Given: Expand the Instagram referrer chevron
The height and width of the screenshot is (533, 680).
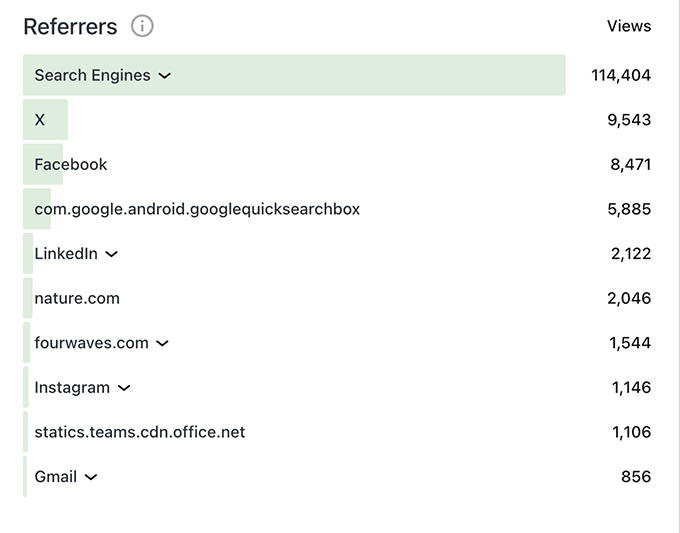Looking at the screenshot, I should pyautogui.click(x=124, y=388).
